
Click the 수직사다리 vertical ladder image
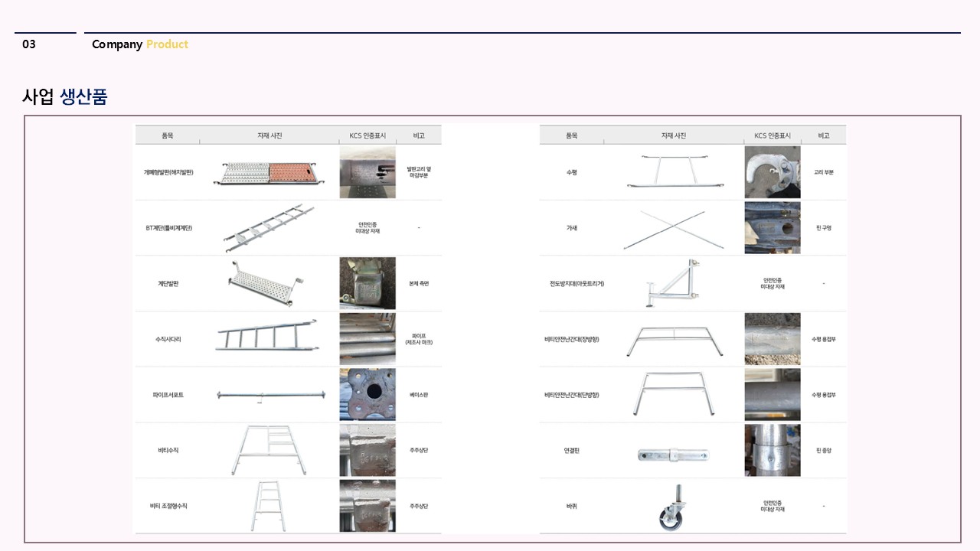[x=267, y=338]
